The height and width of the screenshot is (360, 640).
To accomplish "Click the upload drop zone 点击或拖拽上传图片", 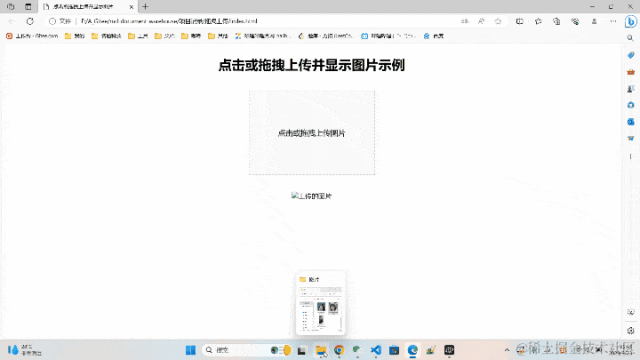I will pos(312,133).
